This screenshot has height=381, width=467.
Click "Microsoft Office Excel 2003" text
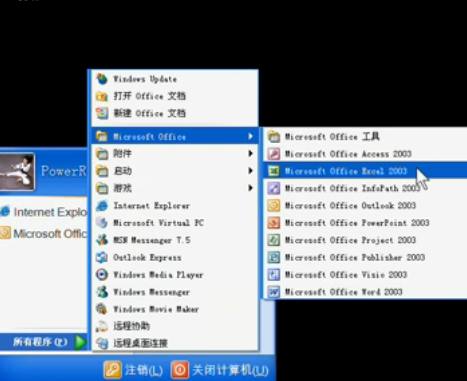[x=346, y=171]
